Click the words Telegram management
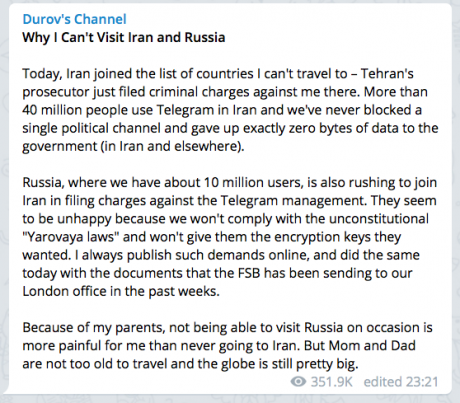 click(x=295, y=201)
